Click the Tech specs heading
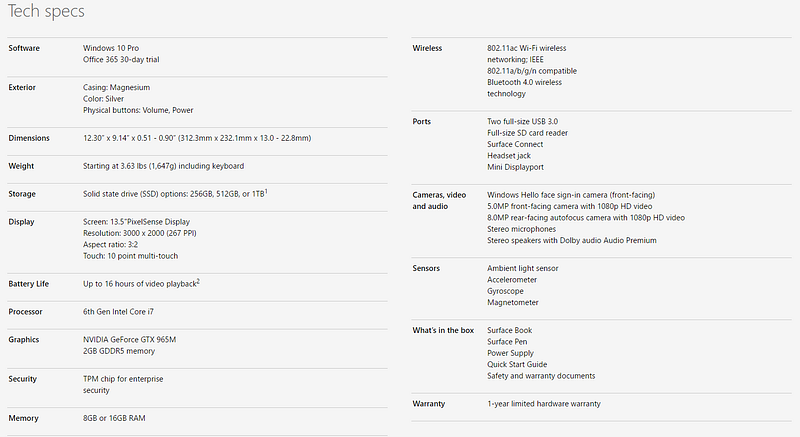Image resolution: width=800 pixels, height=437 pixels. pos(46,12)
